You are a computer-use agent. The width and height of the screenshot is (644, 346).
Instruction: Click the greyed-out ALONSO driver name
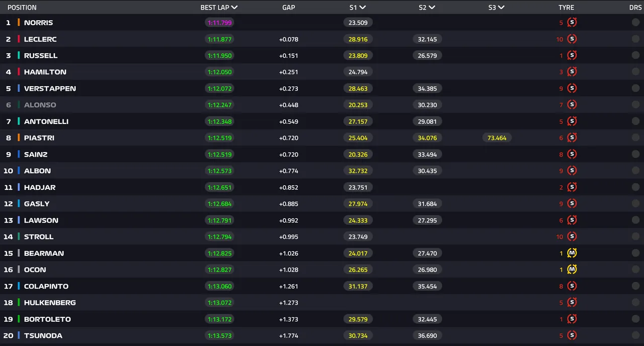40,105
